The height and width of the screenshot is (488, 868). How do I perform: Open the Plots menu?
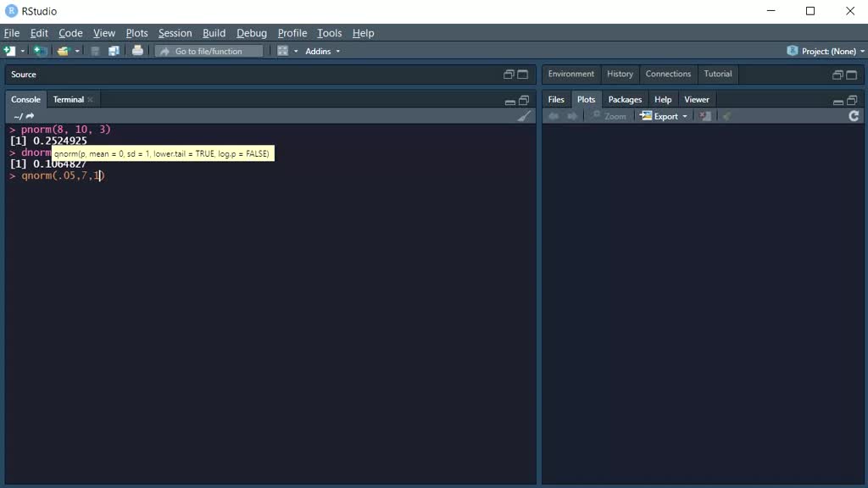pyautogui.click(x=136, y=33)
